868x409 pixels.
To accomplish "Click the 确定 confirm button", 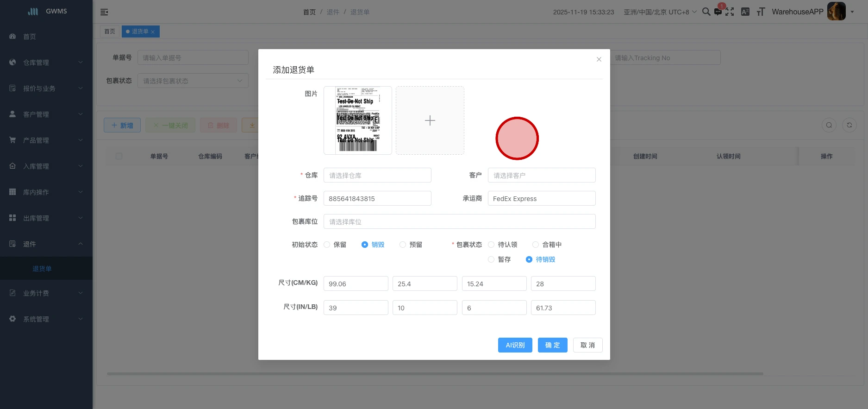I will tap(552, 345).
